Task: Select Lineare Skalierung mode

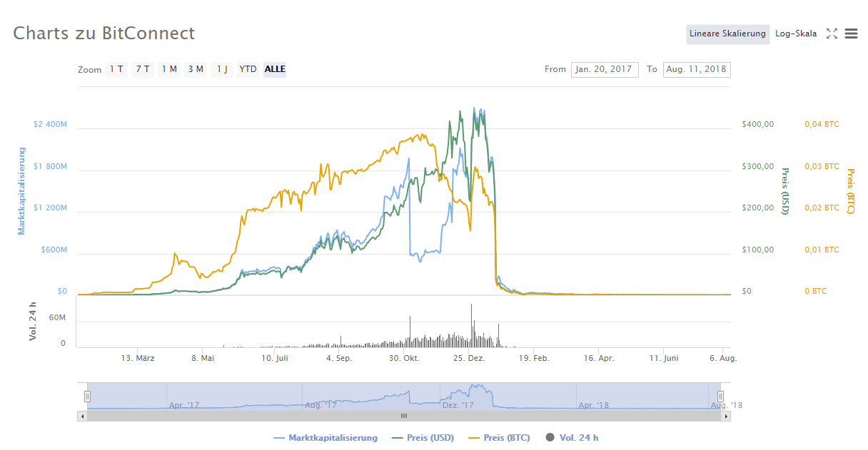Action: click(727, 33)
